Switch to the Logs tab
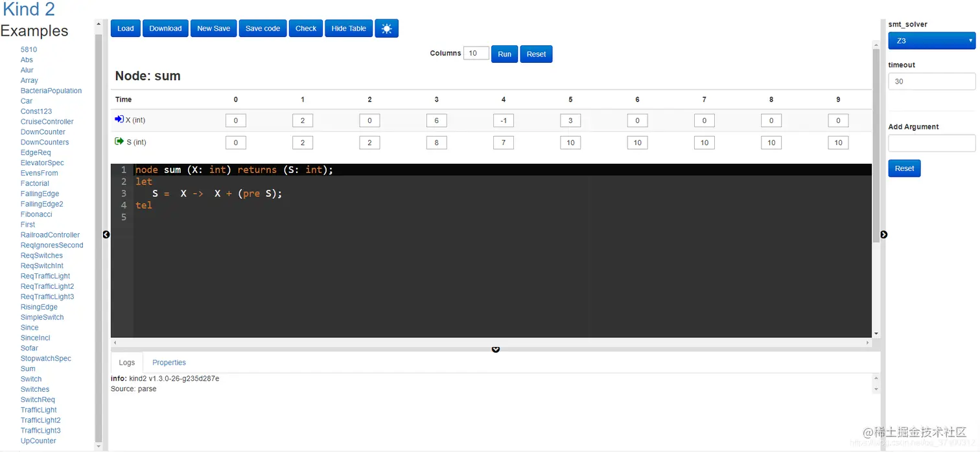This screenshot has height=452, width=980. (x=127, y=363)
